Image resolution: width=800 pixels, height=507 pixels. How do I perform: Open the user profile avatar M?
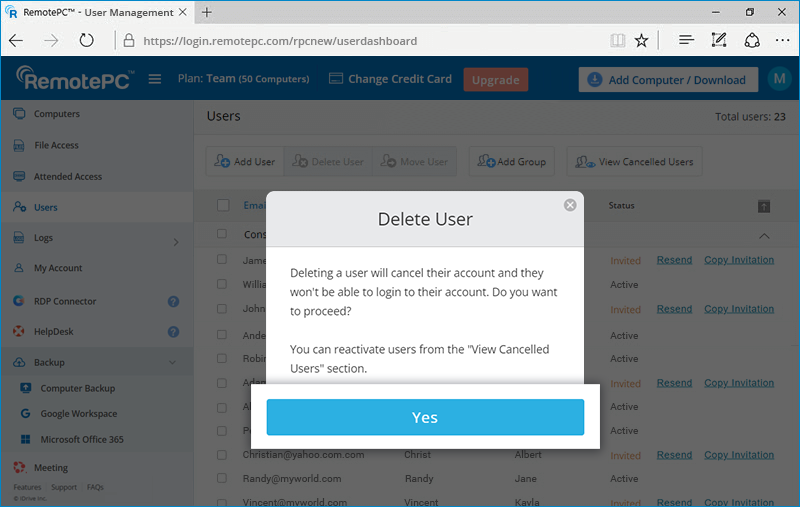[x=778, y=80]
